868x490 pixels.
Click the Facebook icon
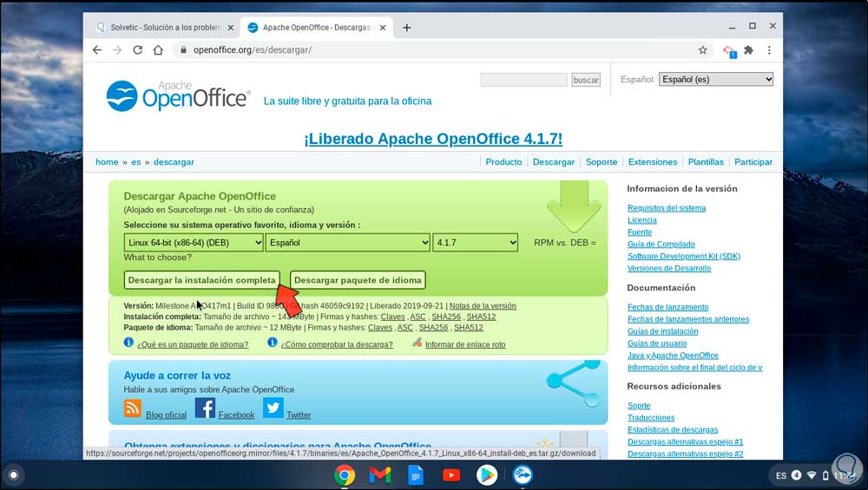[x=205, y=408]
